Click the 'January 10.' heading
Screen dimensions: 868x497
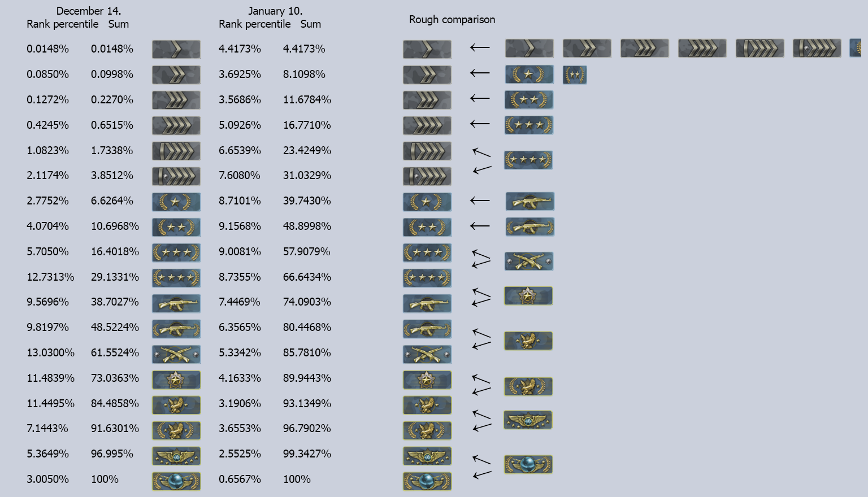(275, 11)
